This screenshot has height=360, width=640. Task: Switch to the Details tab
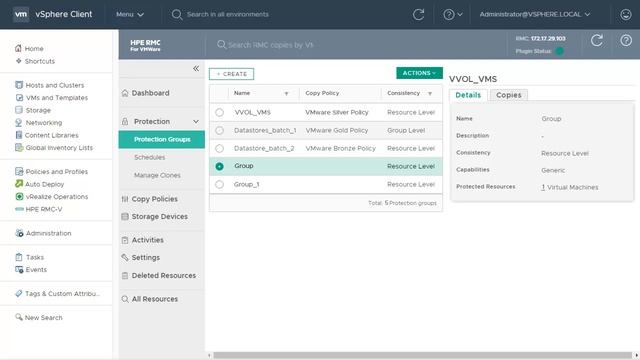tap(468, 95)
